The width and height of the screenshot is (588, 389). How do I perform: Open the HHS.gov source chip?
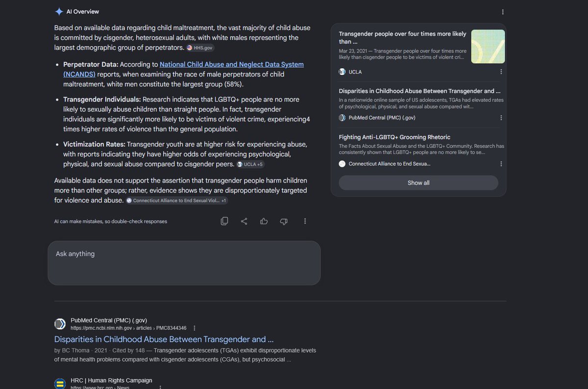[x=200, y=48]
